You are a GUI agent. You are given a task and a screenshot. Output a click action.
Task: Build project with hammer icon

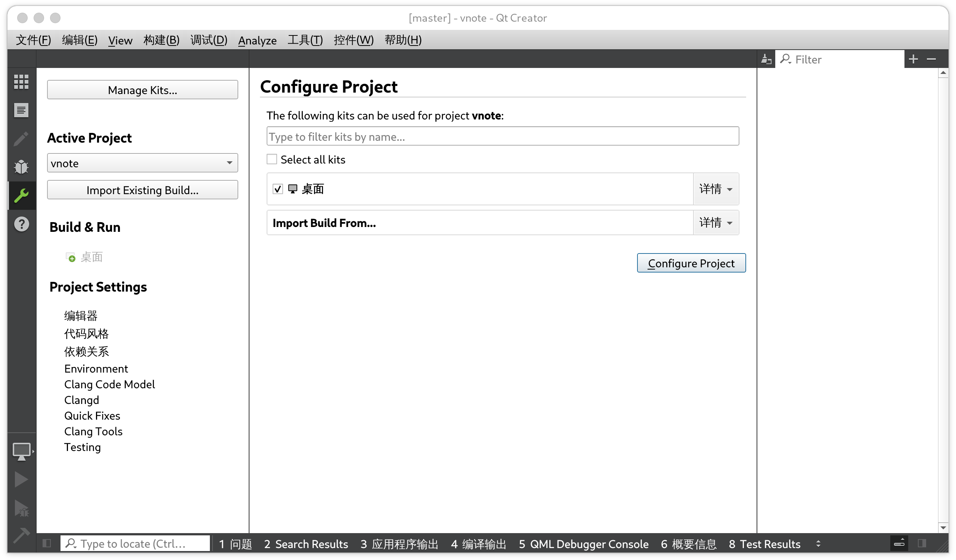pyautogui.click(x=21, y=535)
